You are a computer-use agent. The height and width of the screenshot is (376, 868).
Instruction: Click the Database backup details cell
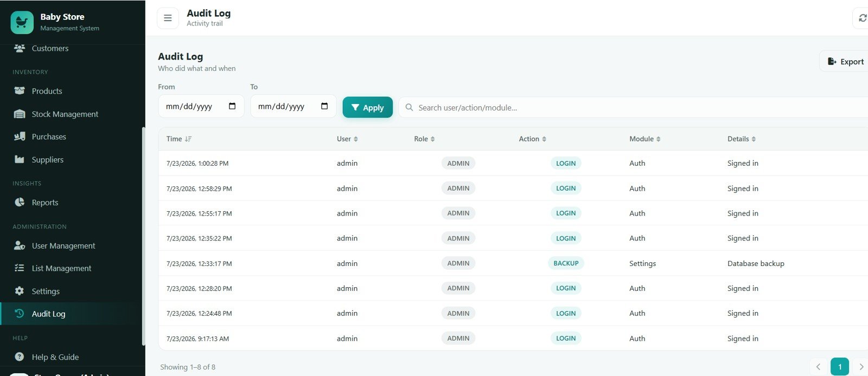[756, 263]
